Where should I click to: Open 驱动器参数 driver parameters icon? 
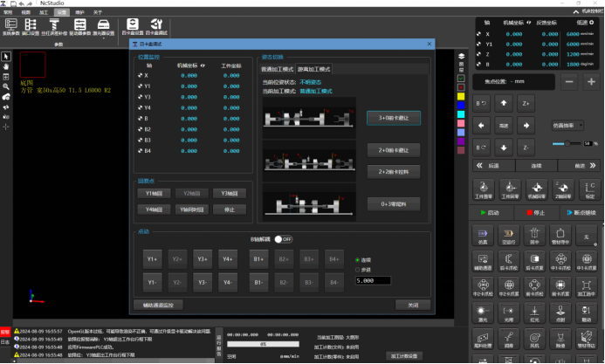79,27
